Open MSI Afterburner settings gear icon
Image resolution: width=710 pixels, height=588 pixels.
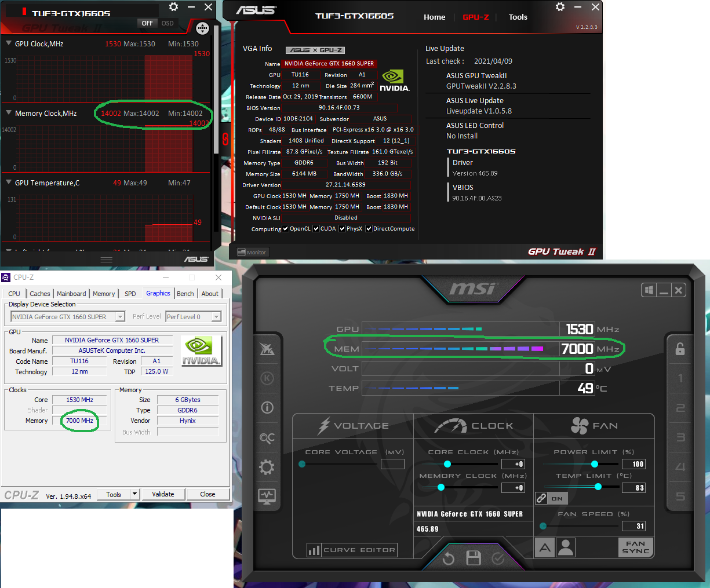(267, 467)
